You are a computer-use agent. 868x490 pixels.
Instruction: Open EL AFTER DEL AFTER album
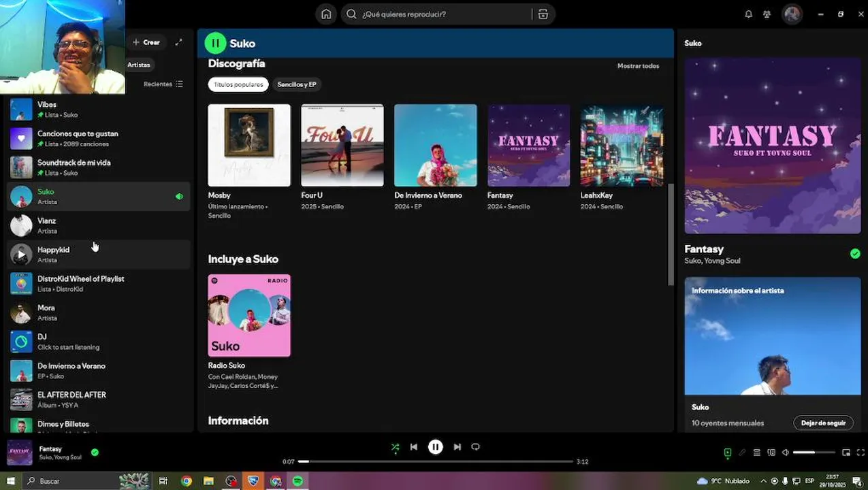click(99, 399)
